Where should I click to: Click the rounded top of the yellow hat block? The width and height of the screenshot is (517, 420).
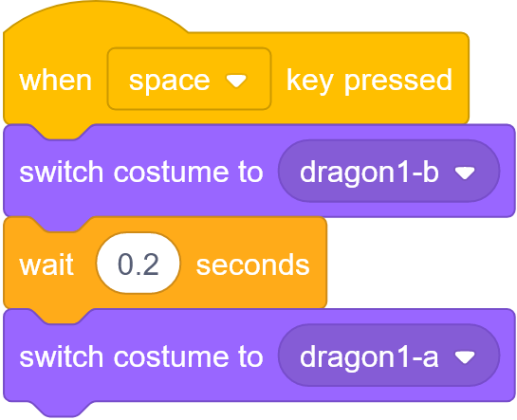pyautogui.click(x=96, y=18)
